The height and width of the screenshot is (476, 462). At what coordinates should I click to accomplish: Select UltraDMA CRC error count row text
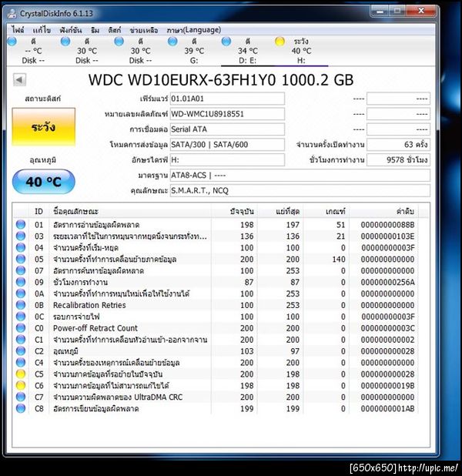pyautogui.click(x=118, y=397)
